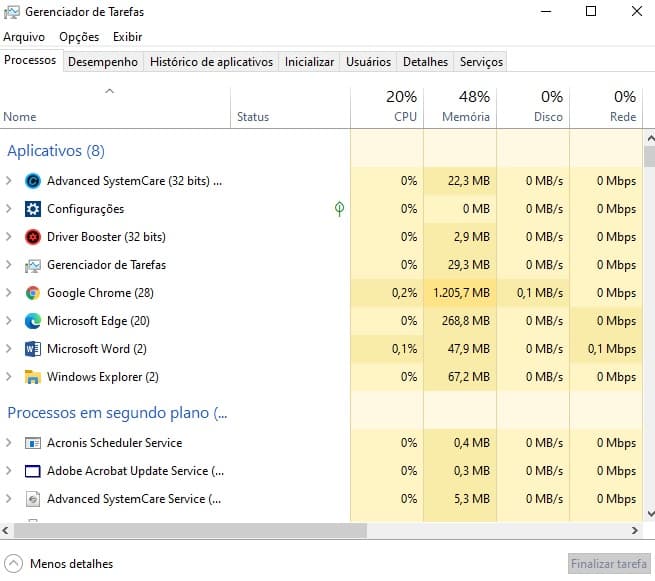Switch to the Inicializar tab

[x=309, y=62]
